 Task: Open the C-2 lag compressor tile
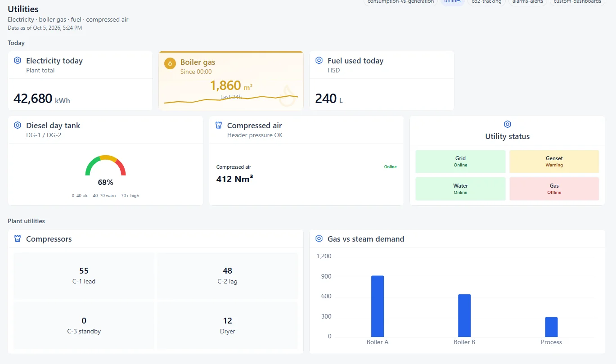227,276
